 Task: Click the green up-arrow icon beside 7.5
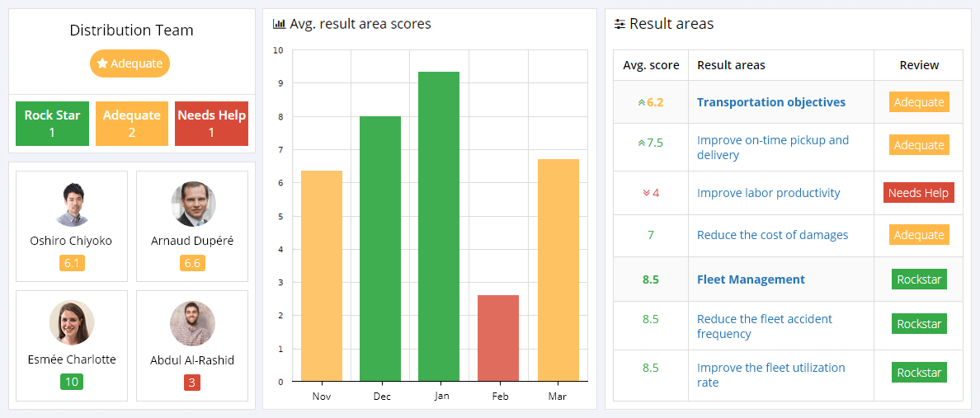[641, 143]
